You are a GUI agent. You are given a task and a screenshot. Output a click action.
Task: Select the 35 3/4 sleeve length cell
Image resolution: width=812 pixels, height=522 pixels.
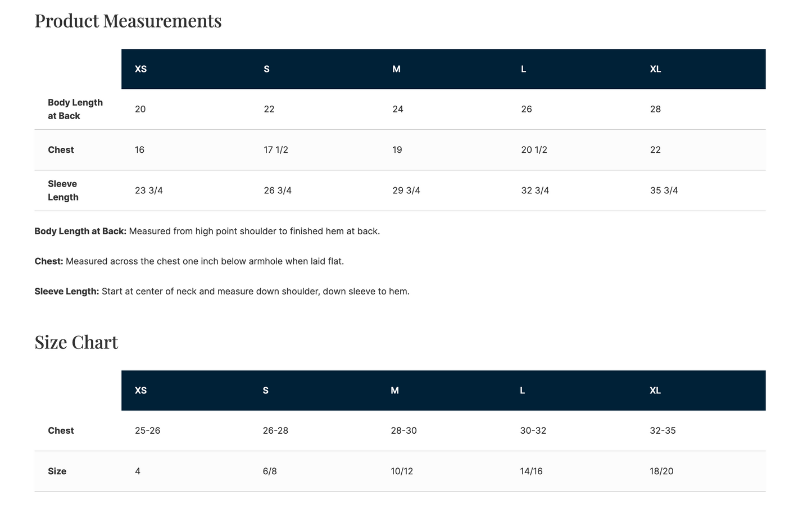click(664, 190)
